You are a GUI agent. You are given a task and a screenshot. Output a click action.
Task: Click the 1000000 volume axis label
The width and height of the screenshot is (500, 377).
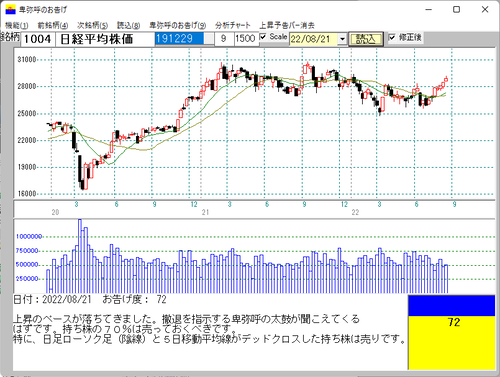[29, 236]
